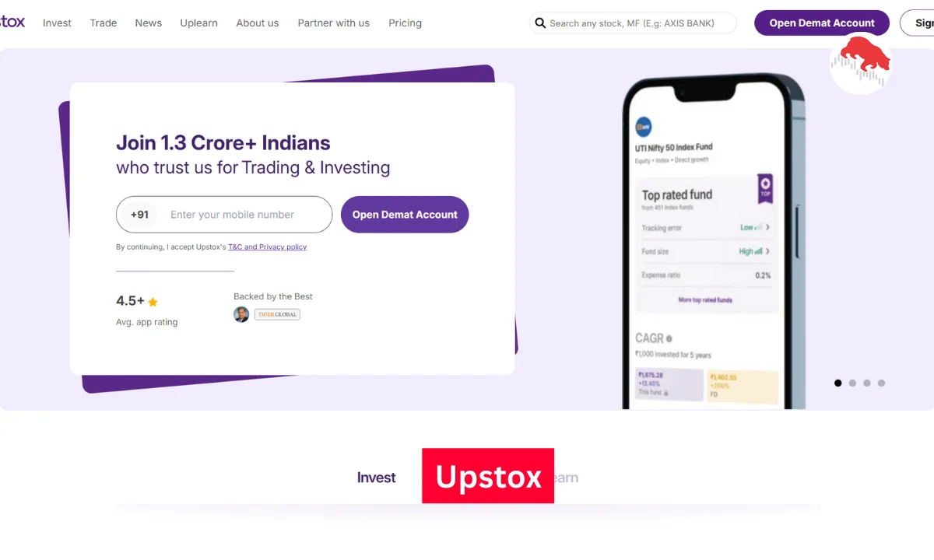Expand the Fund size chevron

[767, 251]
